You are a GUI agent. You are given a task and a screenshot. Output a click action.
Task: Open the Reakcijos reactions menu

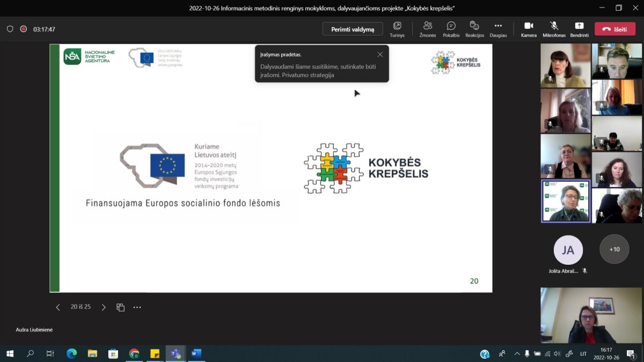pyautogui.click(x=474, y=29)
